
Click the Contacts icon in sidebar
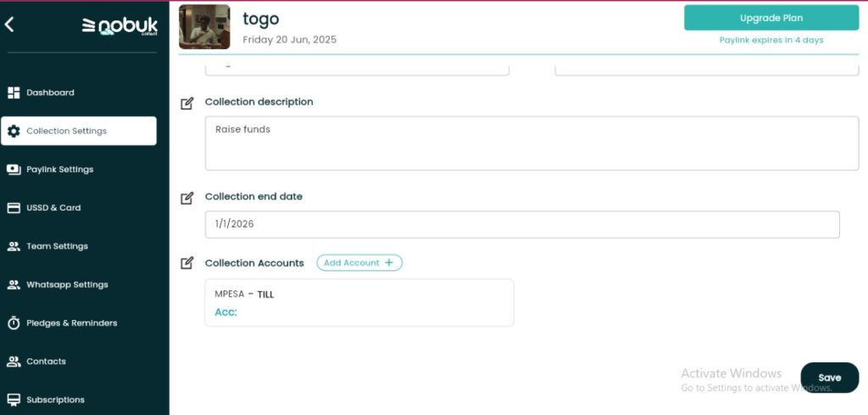click(x=14, y=362)
